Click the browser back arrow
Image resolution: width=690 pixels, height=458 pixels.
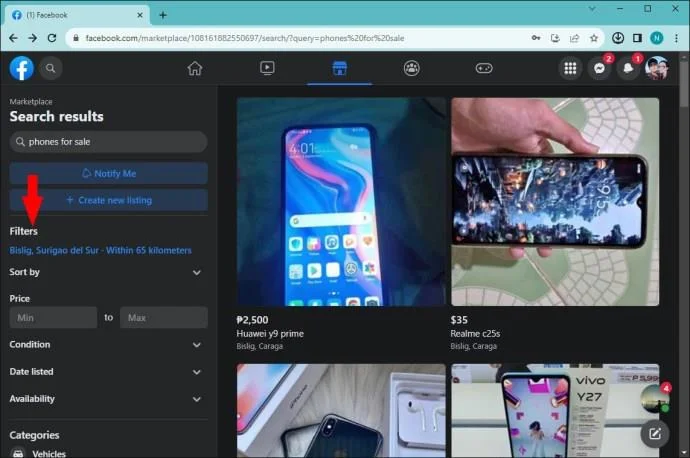pyautogui.click(x=13, y=38)
